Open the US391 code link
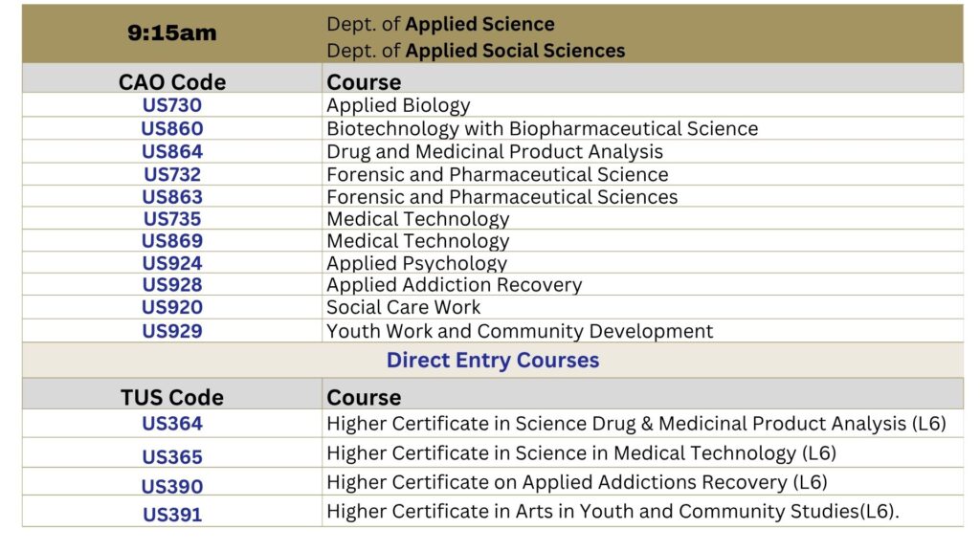 [x=172, y=515]
